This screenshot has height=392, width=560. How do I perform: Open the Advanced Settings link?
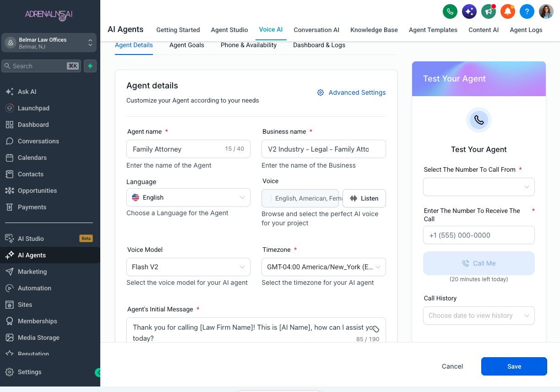351,93
